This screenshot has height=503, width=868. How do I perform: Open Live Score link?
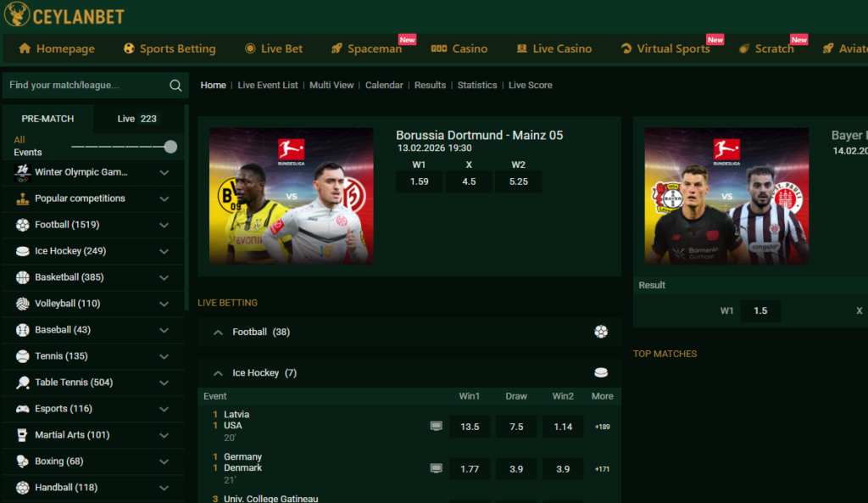530,86
